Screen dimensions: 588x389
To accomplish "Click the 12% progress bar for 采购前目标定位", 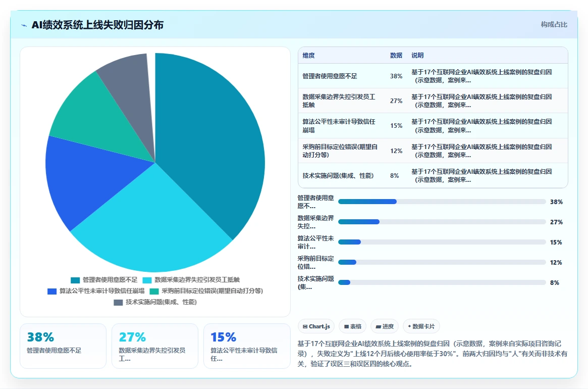I will coord(442,262).
